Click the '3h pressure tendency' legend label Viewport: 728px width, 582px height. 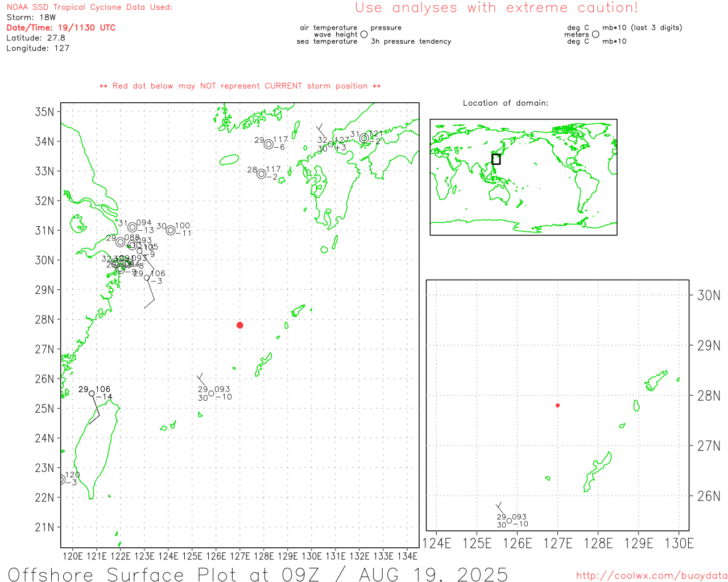[x=411, y=41]
